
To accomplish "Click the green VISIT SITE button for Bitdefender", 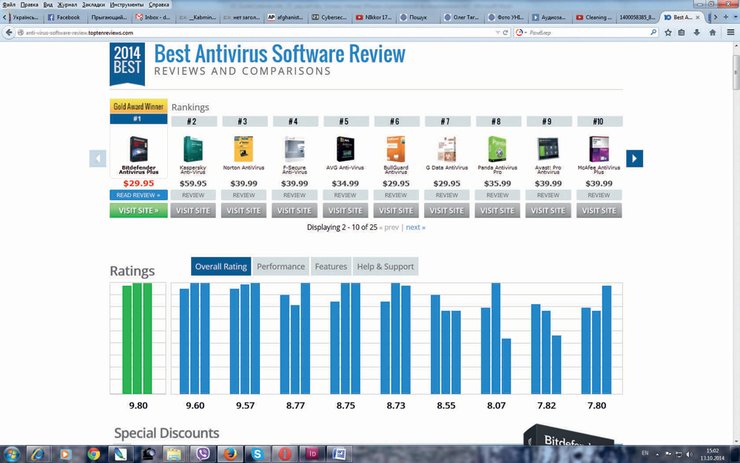I will [x=138, y=211].
